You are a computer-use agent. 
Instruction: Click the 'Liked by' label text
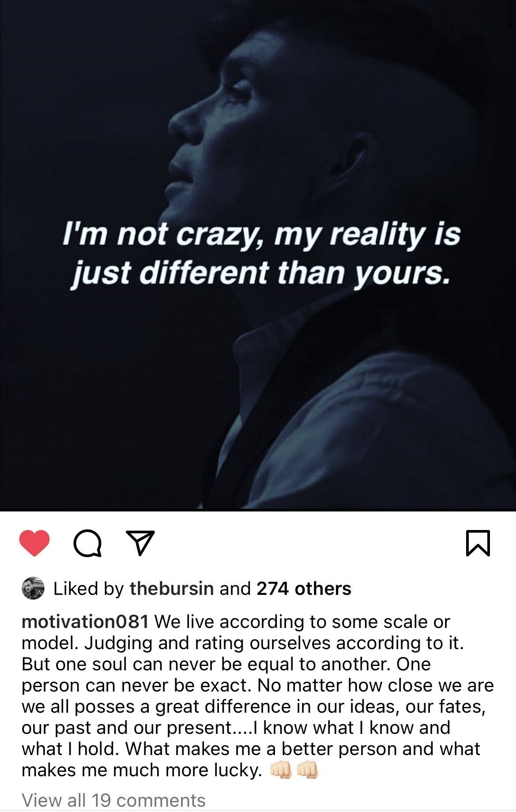pyautogui.click(x=88, y=588)
